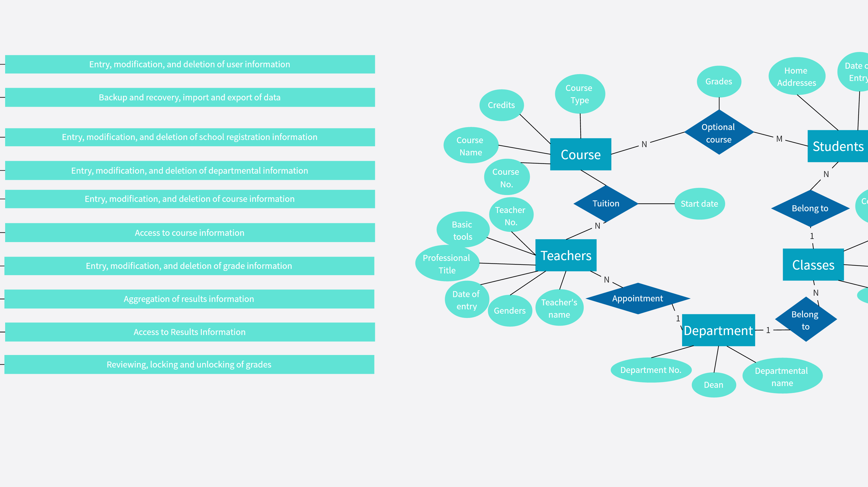The height and width of the screenshot is (487, 868).
Task: Click the Teachers entity node
Action: (566, 255)
